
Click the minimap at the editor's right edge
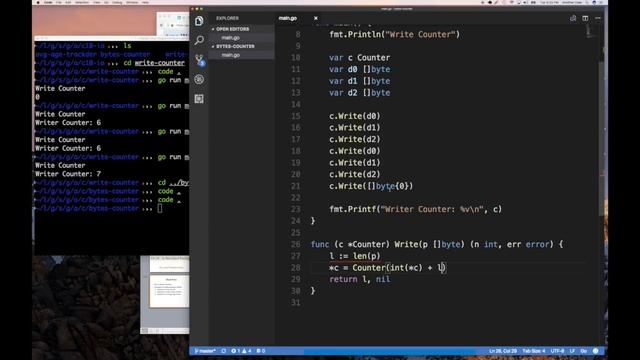pos(590,31)
